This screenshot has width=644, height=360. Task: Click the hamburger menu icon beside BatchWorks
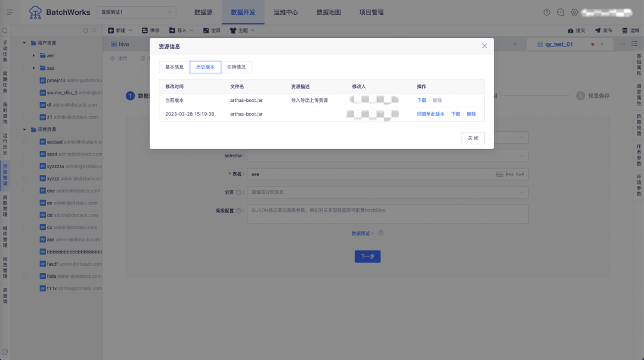pyautogui.click(x=10, y=12)
